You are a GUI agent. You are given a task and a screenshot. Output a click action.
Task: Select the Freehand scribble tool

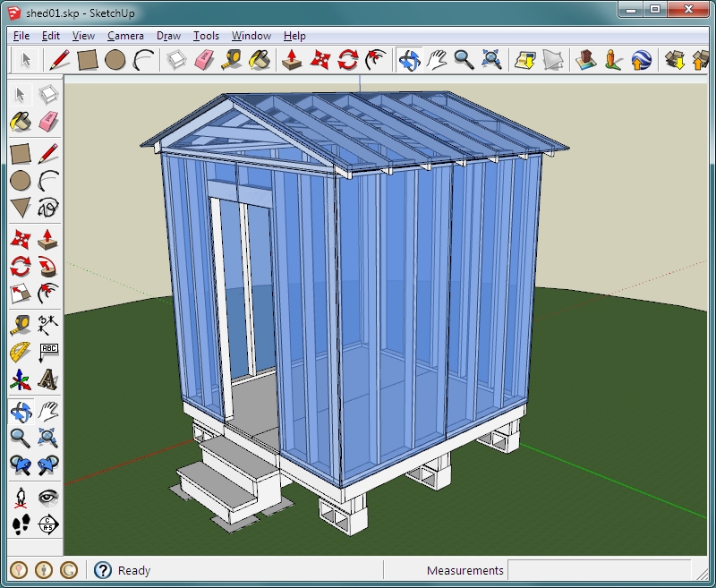pyautogui.click(x=48, y=208)
